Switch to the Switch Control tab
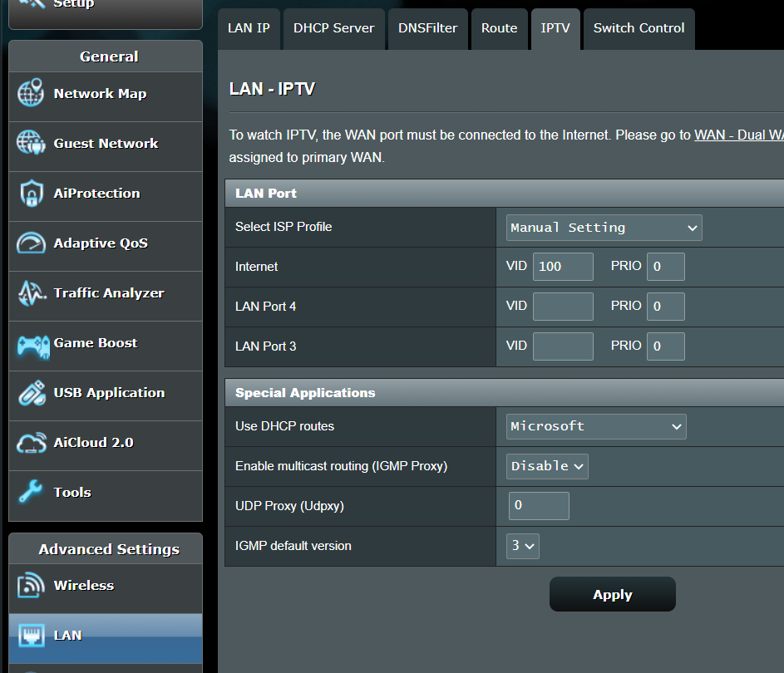 point(639,28)
